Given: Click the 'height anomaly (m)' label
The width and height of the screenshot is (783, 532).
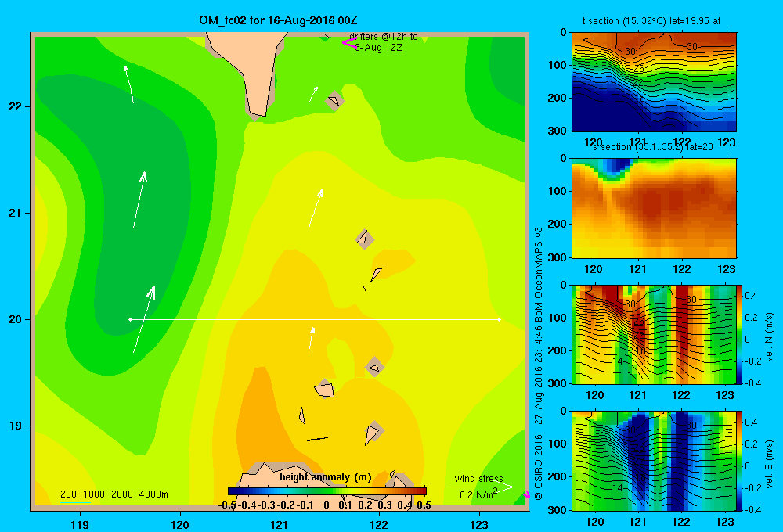Looking at the screenshot, I should click(x=326, y=477).
